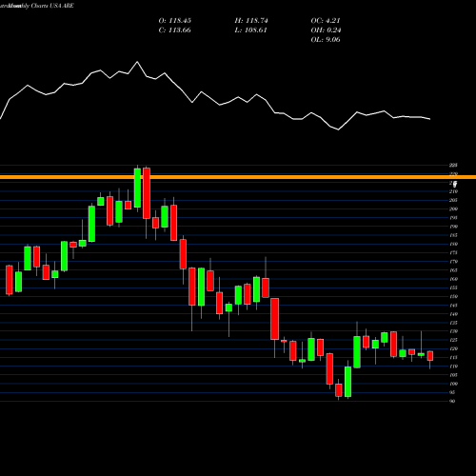476x476 pixels.
Task: Click the OC value 4.21
Action: click(332, 21)
